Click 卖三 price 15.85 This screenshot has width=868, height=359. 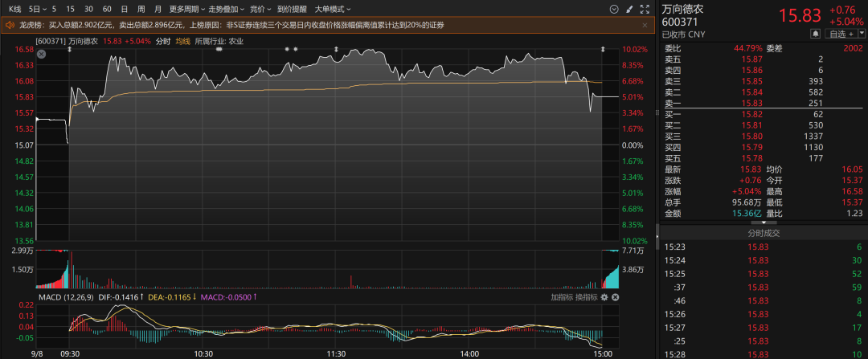(x=751, y=81)
